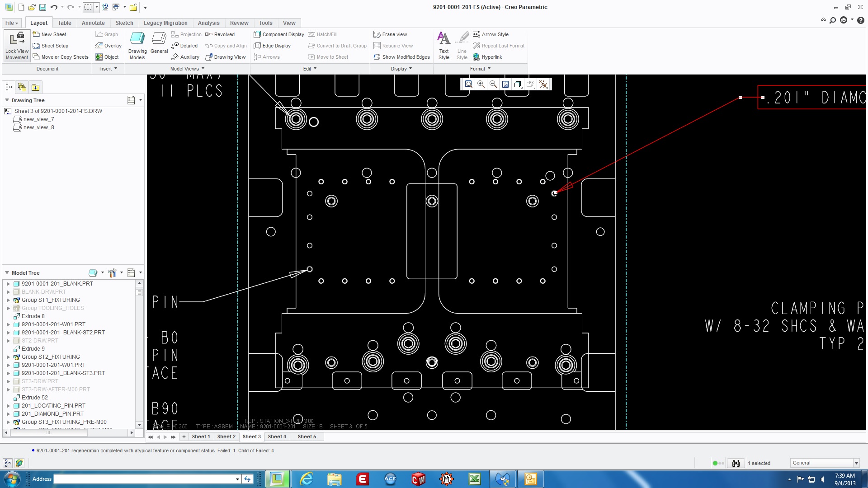Open the File menu

point(11,23)
